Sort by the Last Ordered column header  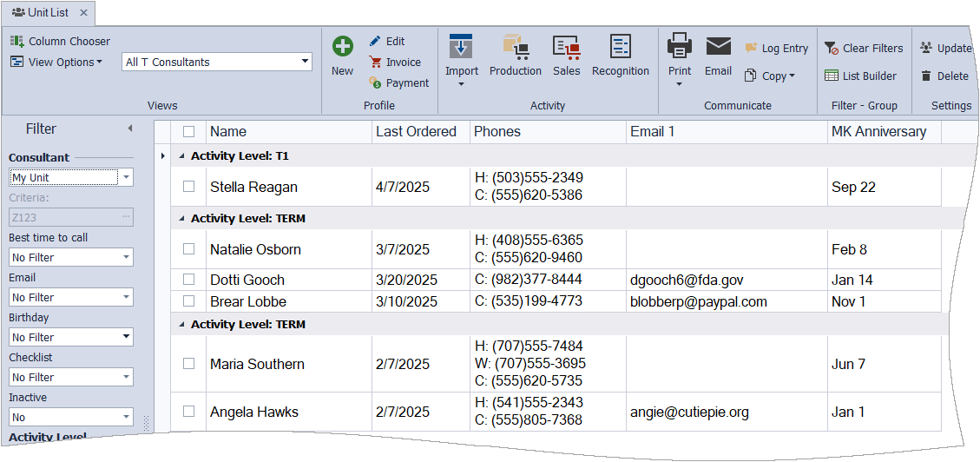(416, 132)
